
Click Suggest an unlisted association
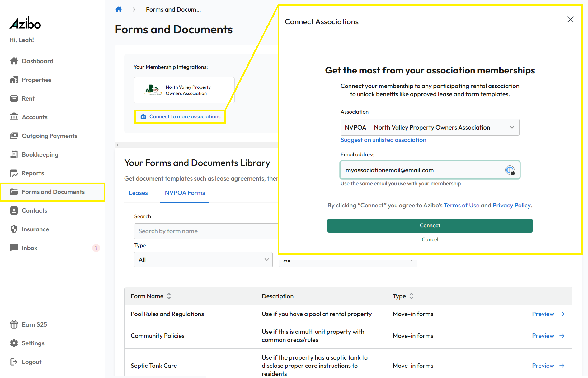coord(383,140)
